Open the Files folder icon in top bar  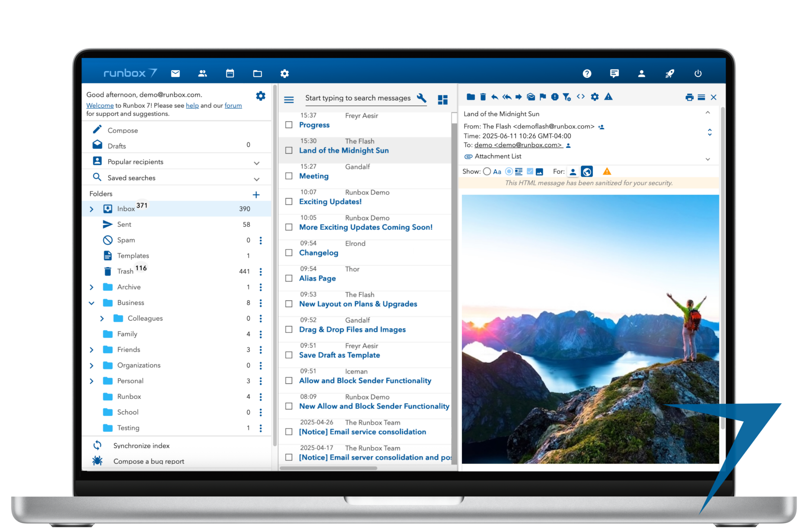(x=258, y=73)
